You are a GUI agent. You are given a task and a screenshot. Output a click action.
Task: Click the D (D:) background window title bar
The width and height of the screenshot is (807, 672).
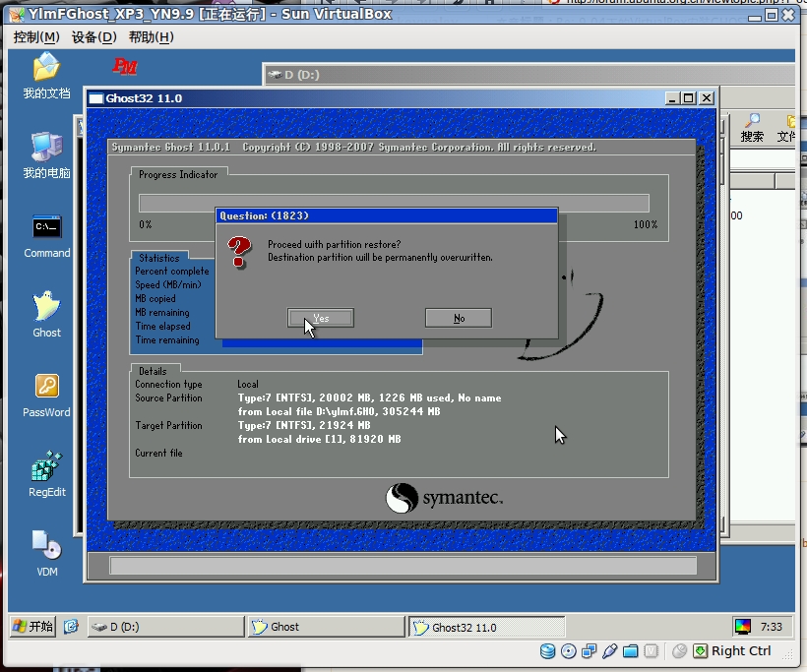tap(528, 75)
